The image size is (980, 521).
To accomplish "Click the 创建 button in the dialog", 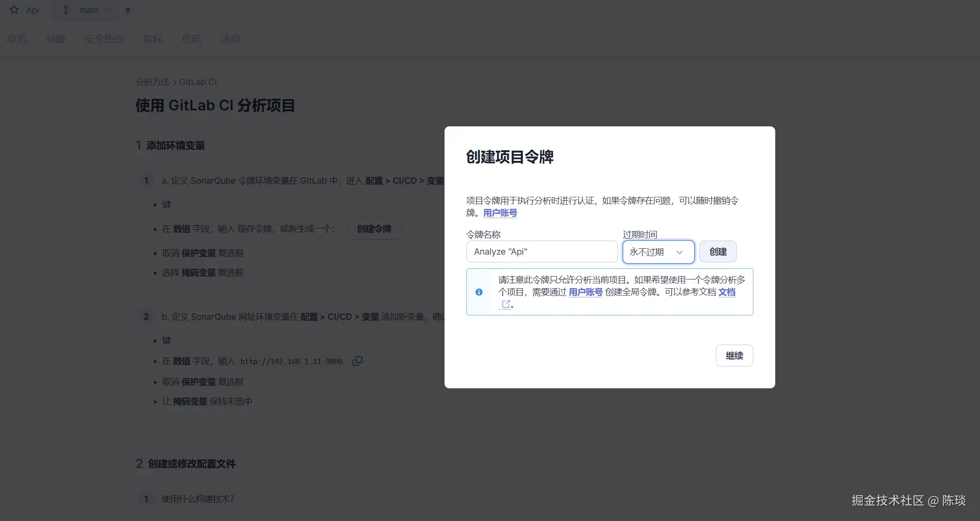I will click(718, 252).
